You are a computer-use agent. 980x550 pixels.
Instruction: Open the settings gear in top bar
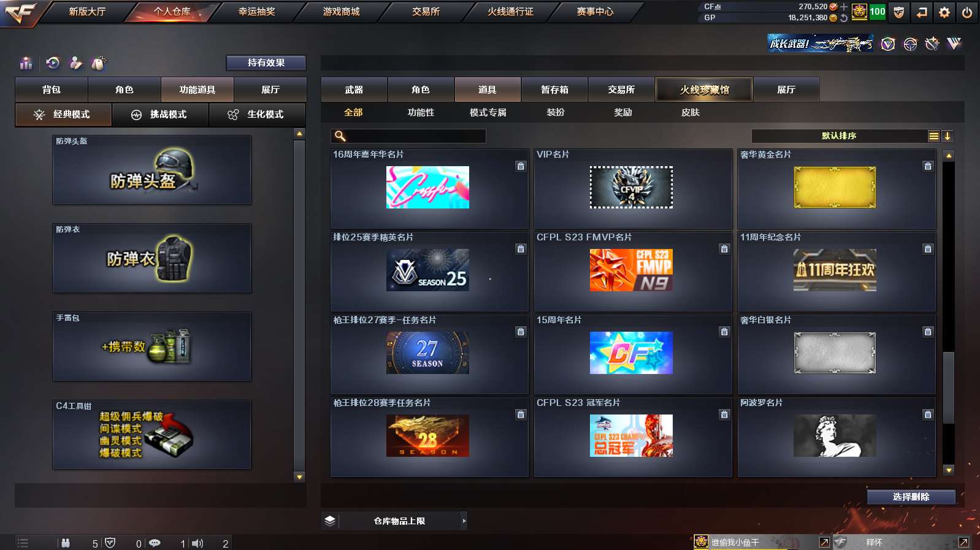(x=944, y=12)
